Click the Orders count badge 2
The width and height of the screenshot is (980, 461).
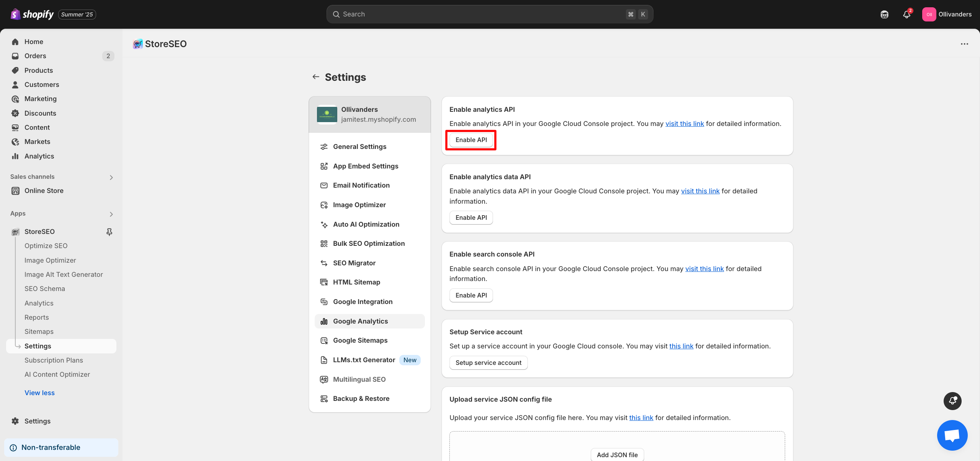pyautogui.click(x=108, y=56)
